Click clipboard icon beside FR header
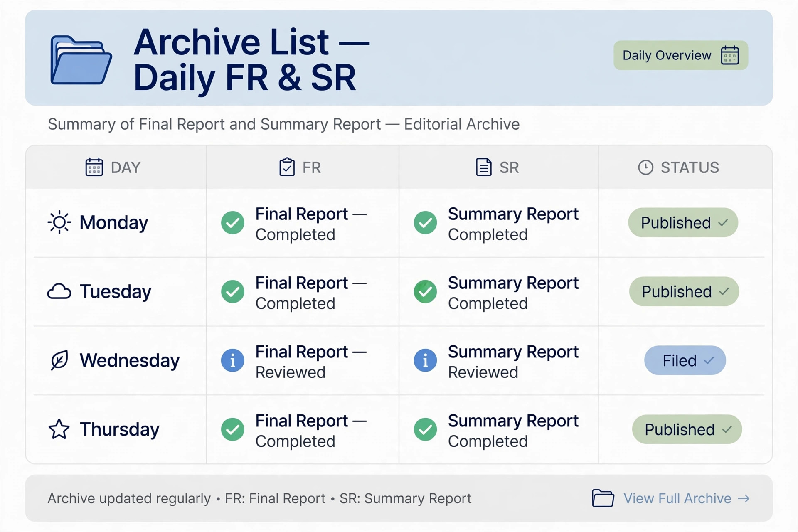 [x=287, y=167]
